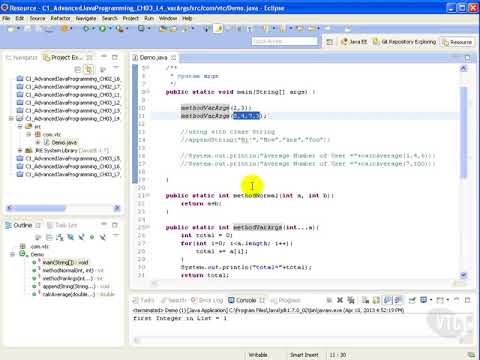
Task: Click the Run External Tools icon
Action: coord(119,29)
